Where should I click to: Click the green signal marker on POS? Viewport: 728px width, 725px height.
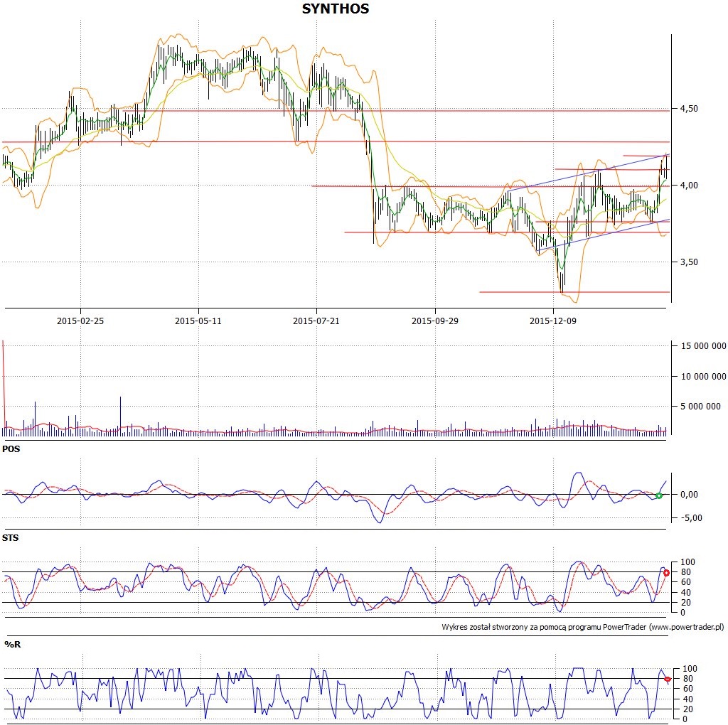pyautogui.click(x=658, y=495)
